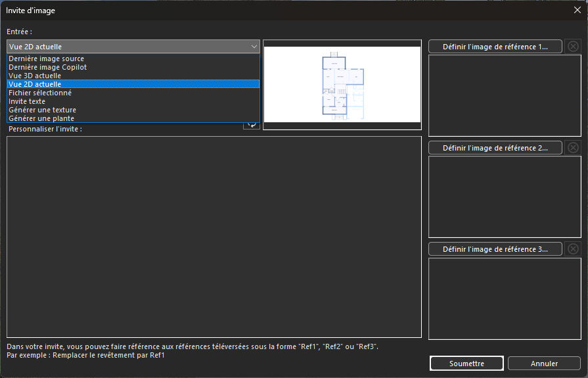
Task: Pick Fichier sélectionné from the list
Action: (x=133, y=93)
